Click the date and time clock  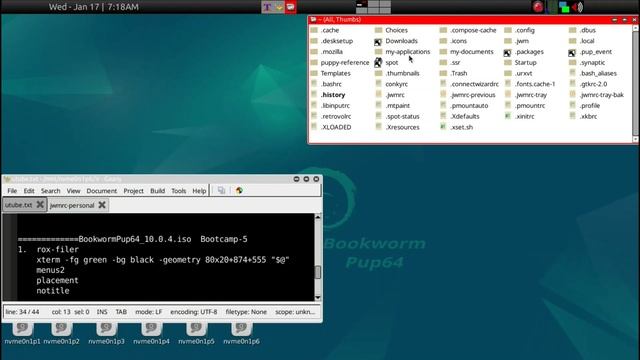[x=93, y=7]
